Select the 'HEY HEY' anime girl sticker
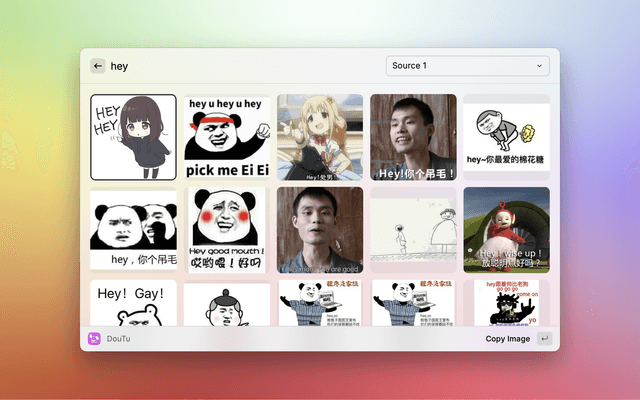640x400 pixels. 133,137
